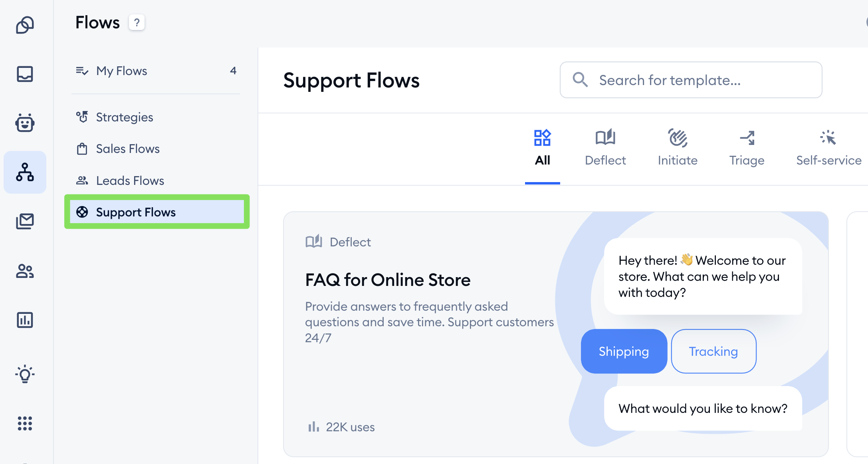Switch to the Deflect tab

click(605, 148)
